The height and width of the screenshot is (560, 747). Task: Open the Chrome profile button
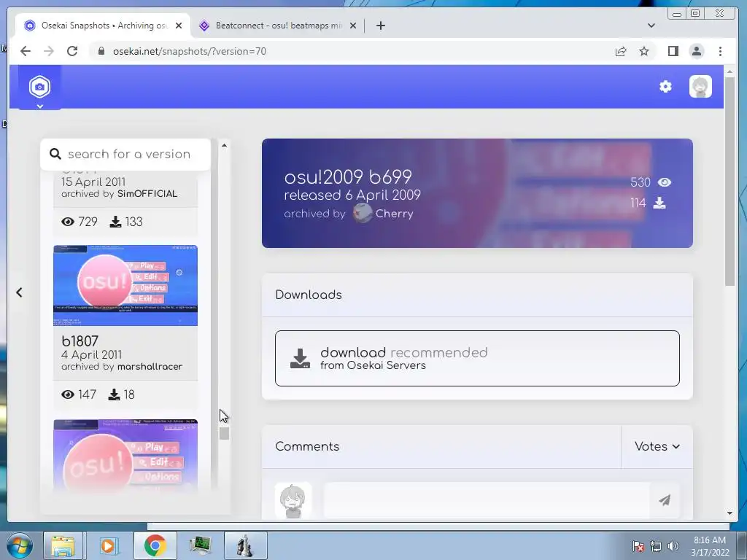[x=697, y=51]
